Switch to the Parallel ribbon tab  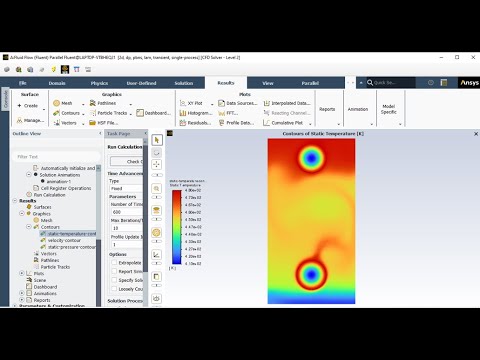(x=310, y=83)
